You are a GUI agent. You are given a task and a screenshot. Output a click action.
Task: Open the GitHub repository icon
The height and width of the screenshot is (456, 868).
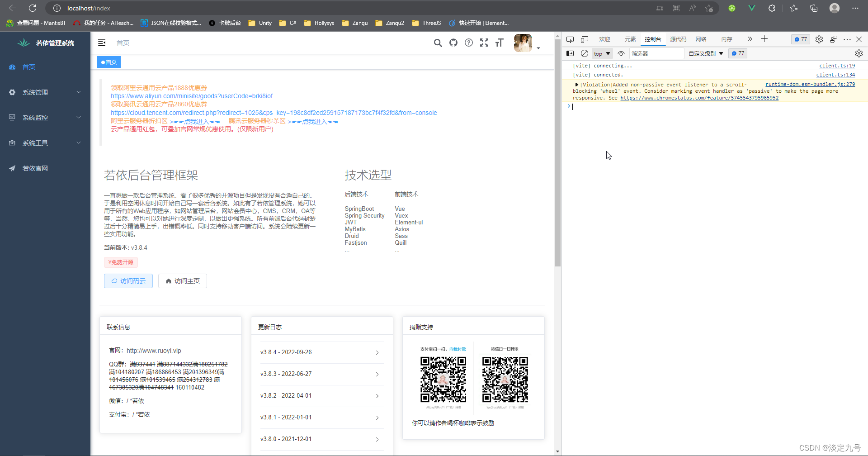[453, 43]
